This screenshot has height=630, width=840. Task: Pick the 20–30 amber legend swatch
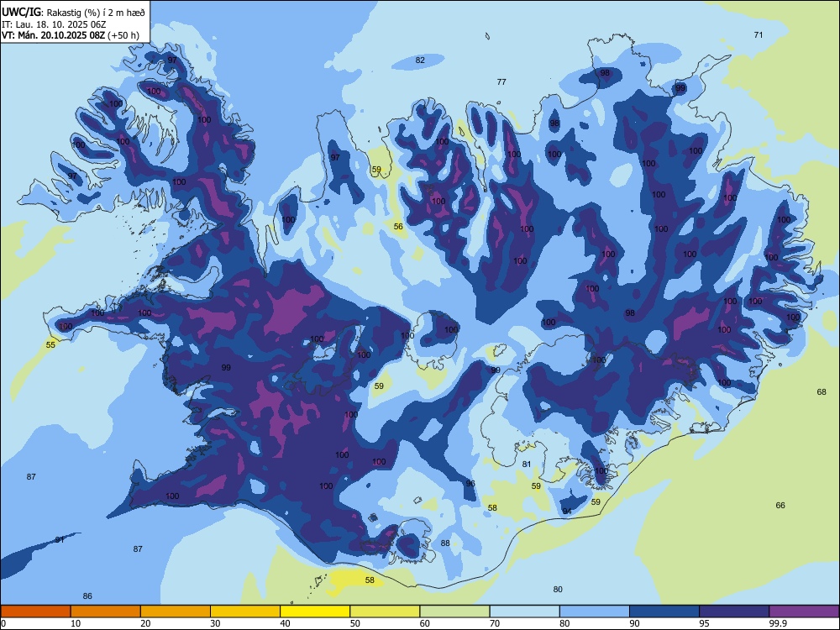point(176,612)
